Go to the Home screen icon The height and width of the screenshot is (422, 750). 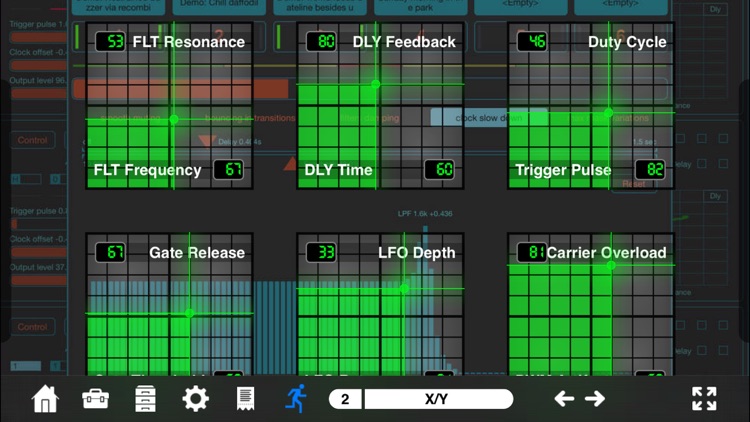point(45,399)
